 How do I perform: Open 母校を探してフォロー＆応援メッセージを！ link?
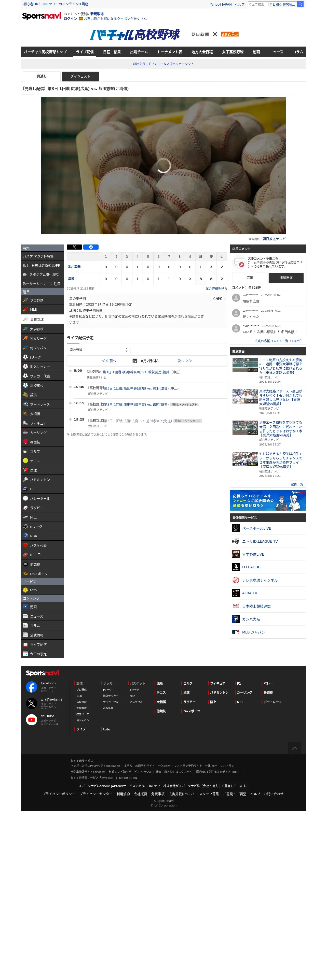[163, 64]
